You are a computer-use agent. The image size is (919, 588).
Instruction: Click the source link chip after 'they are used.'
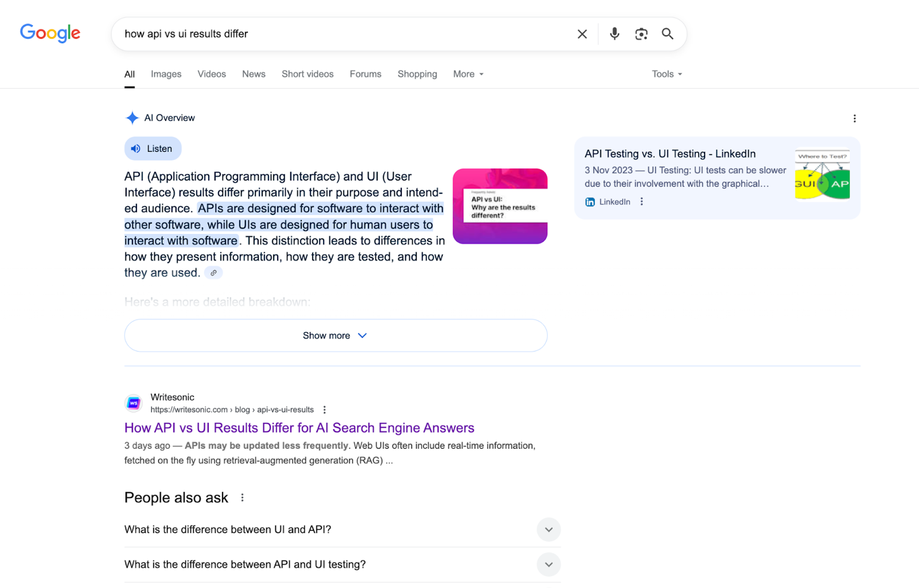coord(213,273)
